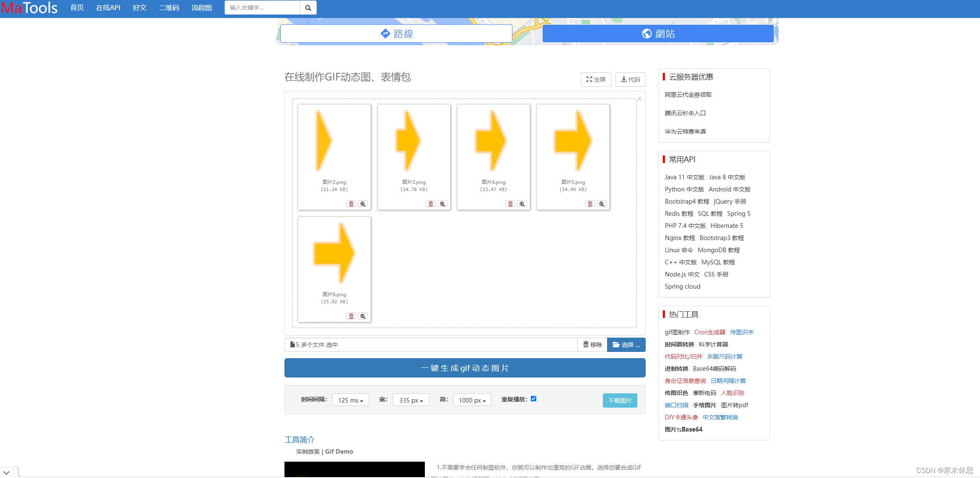Go to 流程图 in the navbar
The image size is (980, 478).
[202, 8]
